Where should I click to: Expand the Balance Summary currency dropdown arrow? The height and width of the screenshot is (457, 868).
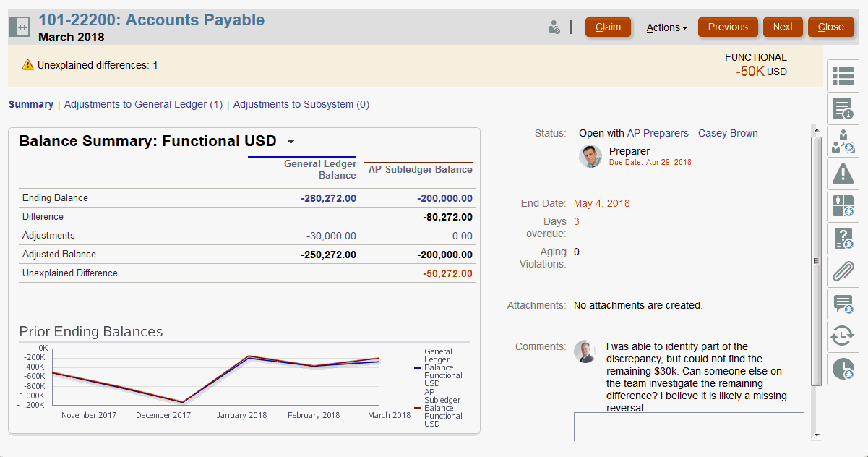pyautogui.click(x=291, y=142)
